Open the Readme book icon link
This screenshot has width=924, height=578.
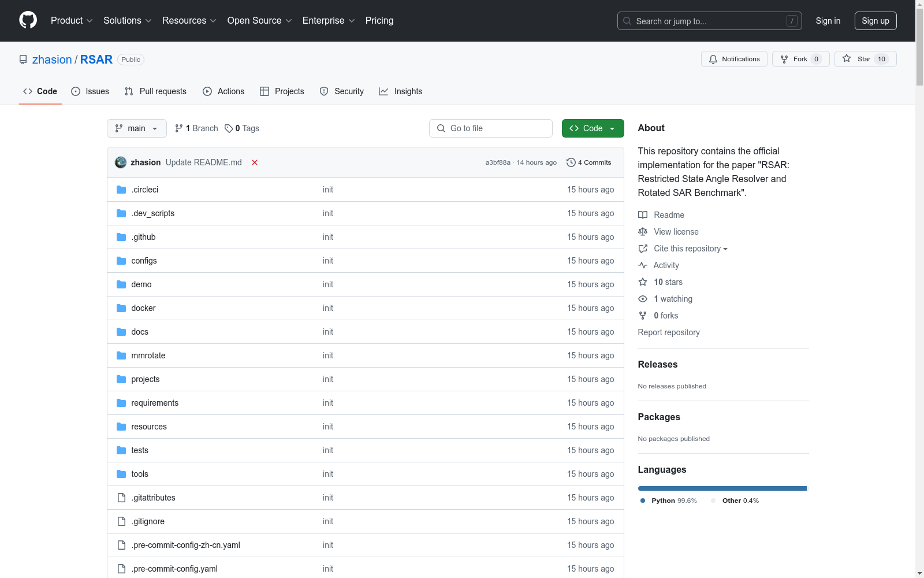pos(643,215)
